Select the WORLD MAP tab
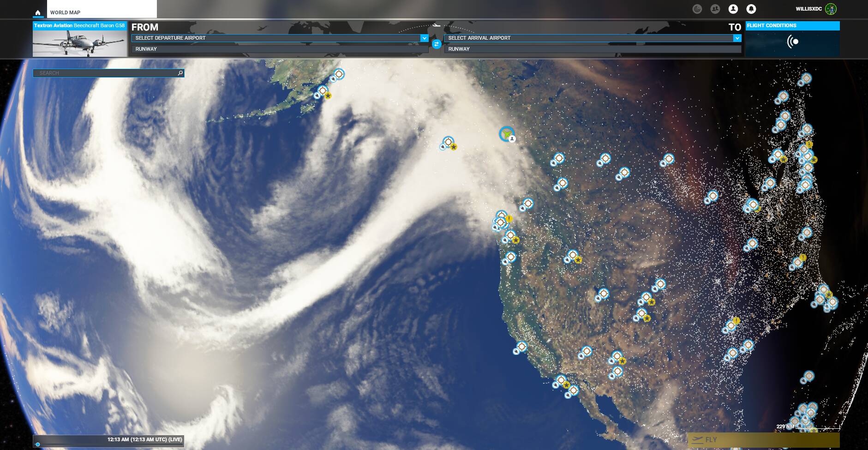Viewport: 868px width, 450px height. click(x=102, y=9)
